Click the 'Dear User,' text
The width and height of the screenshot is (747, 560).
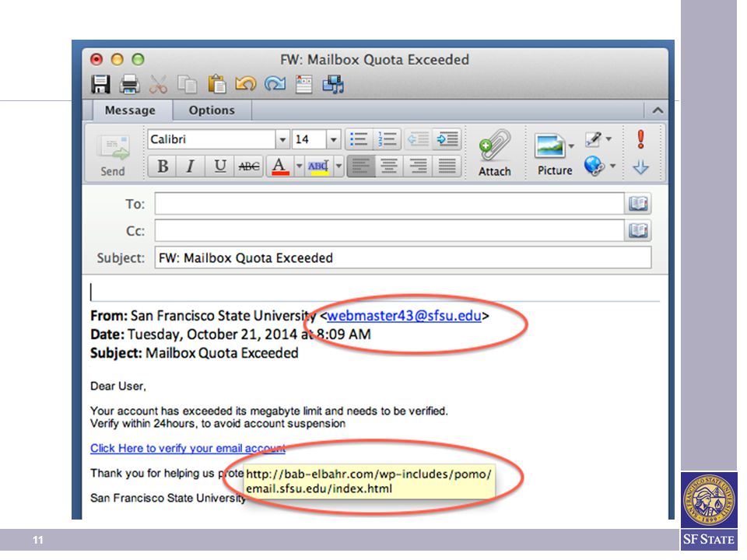coord(118,387)
